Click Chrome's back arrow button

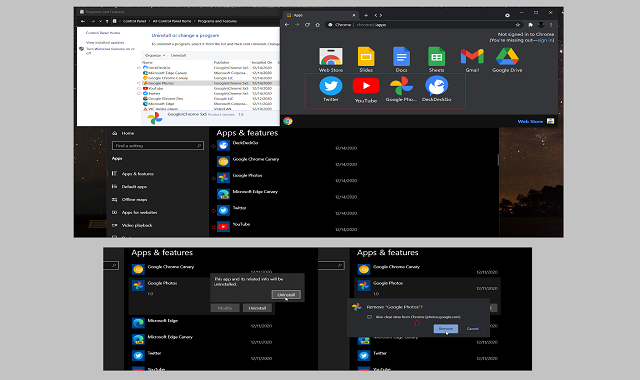pos(287,25)
